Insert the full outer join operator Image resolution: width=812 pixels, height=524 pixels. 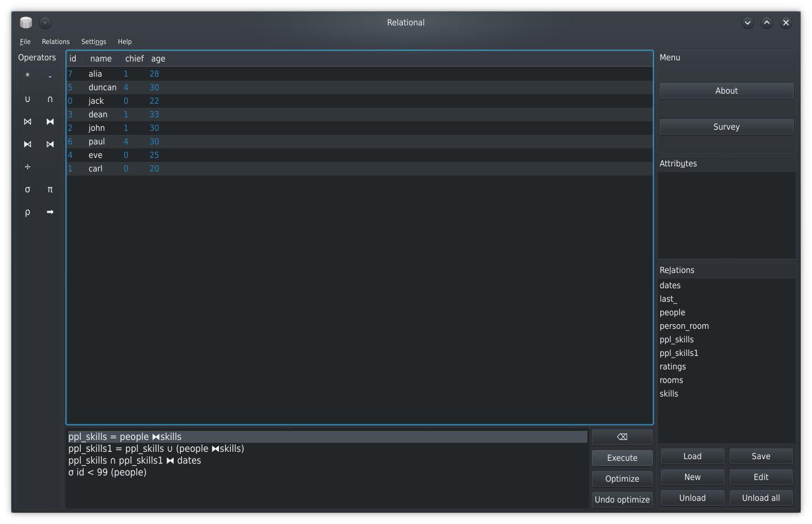coord(50,121)
